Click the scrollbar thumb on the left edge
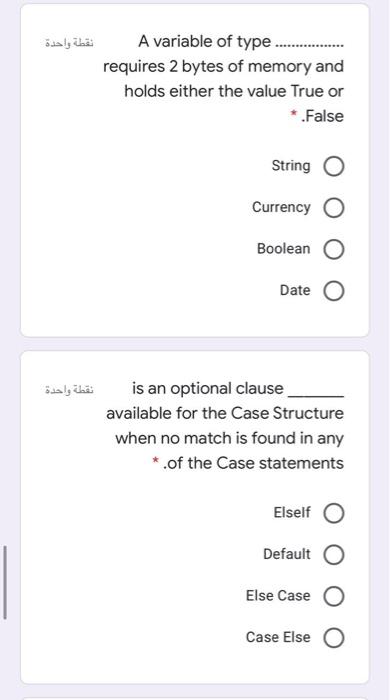Viewport: 390px width, 700px height. pyautogui.click(x=4, y=582)
